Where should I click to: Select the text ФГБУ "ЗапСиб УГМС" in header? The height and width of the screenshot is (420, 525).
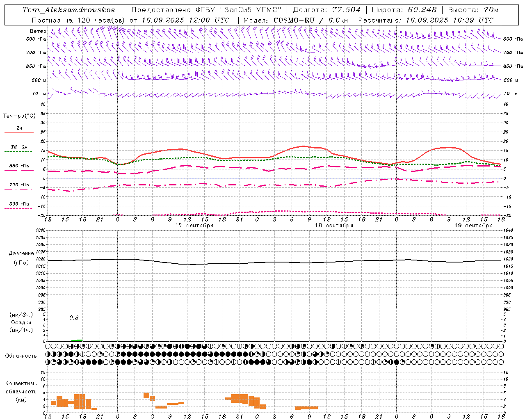(238, 9)
